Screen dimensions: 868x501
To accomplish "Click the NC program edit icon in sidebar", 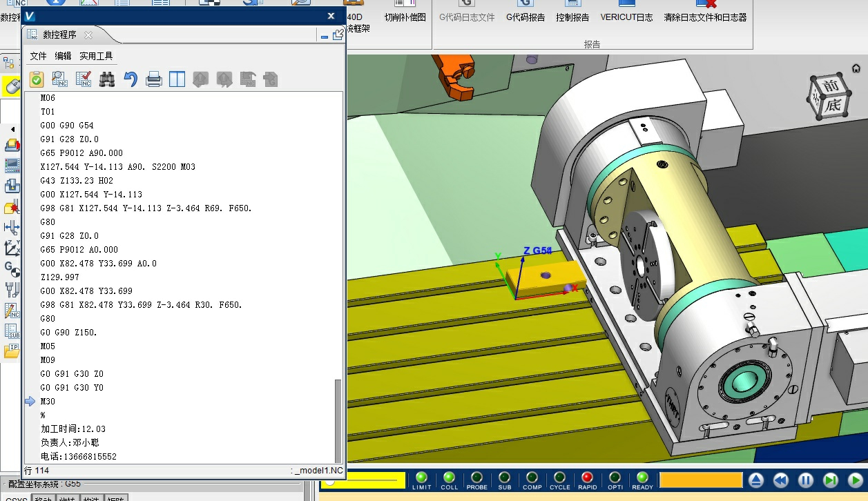I will click(x=12, y=311).
